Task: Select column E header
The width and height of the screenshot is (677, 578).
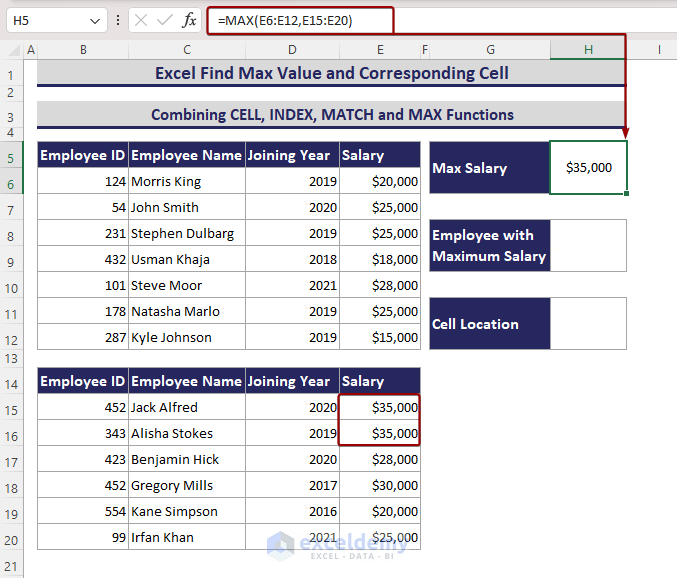Action: pos(379,49)
